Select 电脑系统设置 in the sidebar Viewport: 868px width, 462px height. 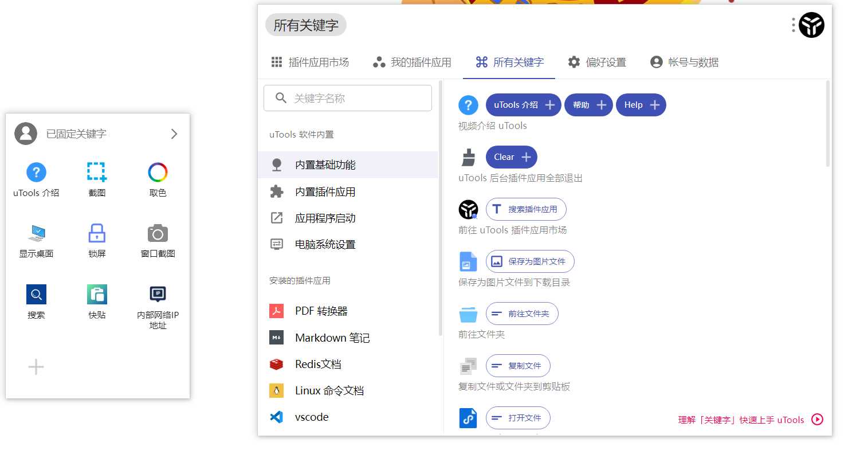click(x=348, y=244)
